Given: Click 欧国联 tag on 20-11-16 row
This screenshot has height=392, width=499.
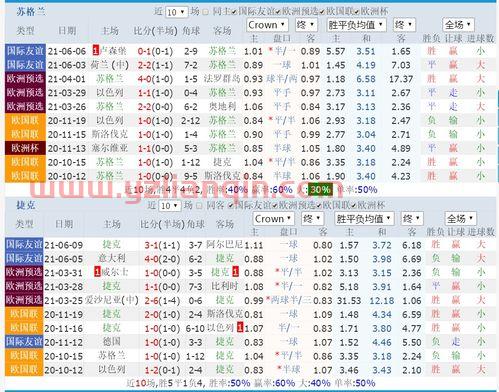Looking at the screenshot, I should click(x=24, y=328).
